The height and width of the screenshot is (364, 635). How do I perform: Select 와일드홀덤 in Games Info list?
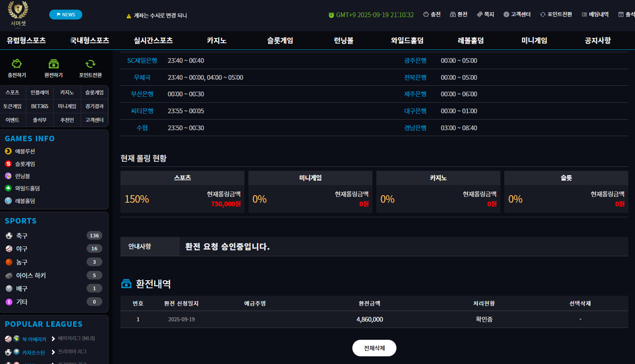27,188
